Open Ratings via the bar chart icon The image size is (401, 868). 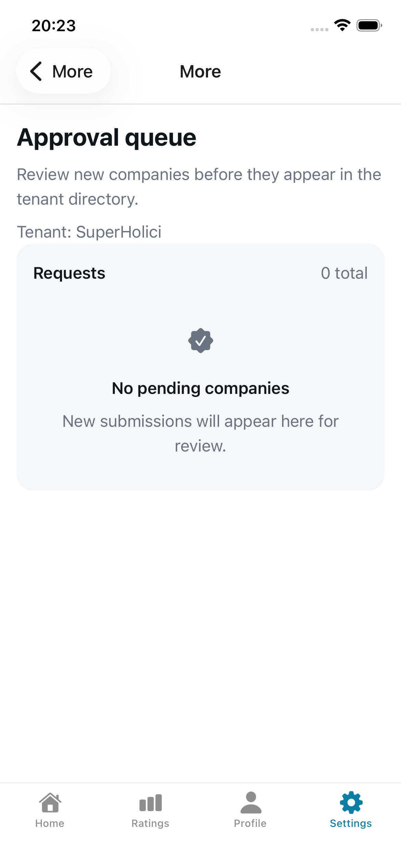(150, 803)
